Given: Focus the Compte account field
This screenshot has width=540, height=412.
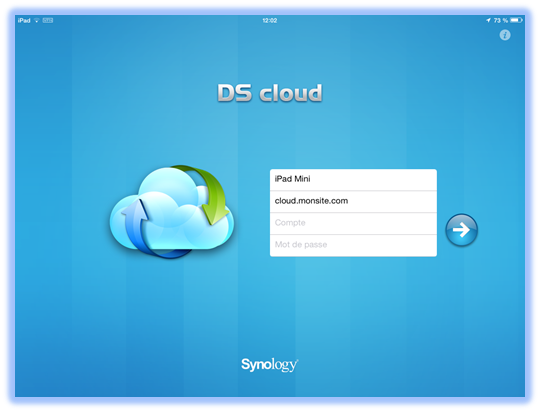Looking at the screenshot, I should [x=353, y=223].
